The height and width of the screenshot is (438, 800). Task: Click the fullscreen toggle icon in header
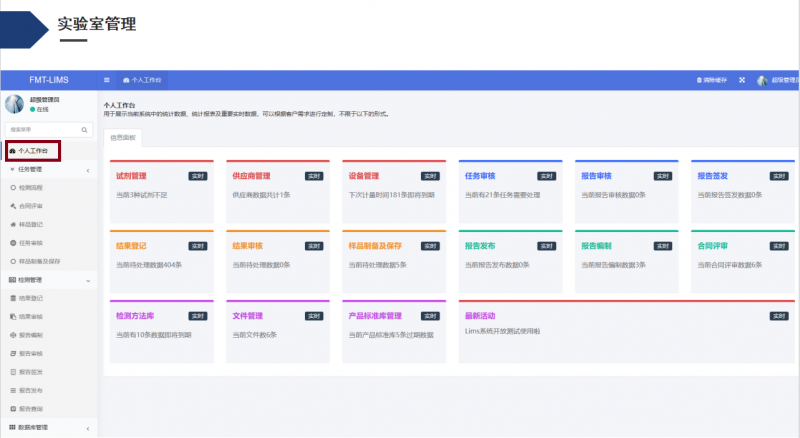point(742,80)
